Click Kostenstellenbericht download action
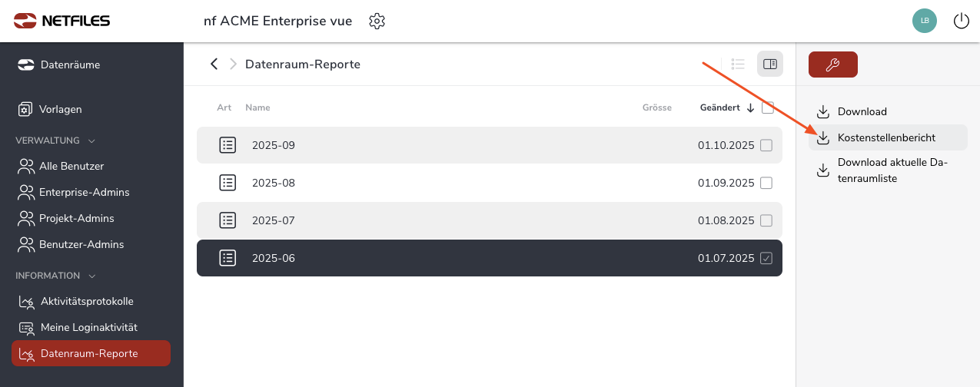Image resolution: width=980 pixels, height=387 pixels. click(x=886, y=137)
